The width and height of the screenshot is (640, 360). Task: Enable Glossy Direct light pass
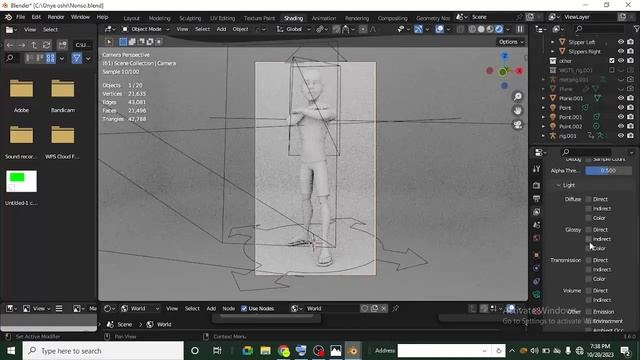click(588, 230)
